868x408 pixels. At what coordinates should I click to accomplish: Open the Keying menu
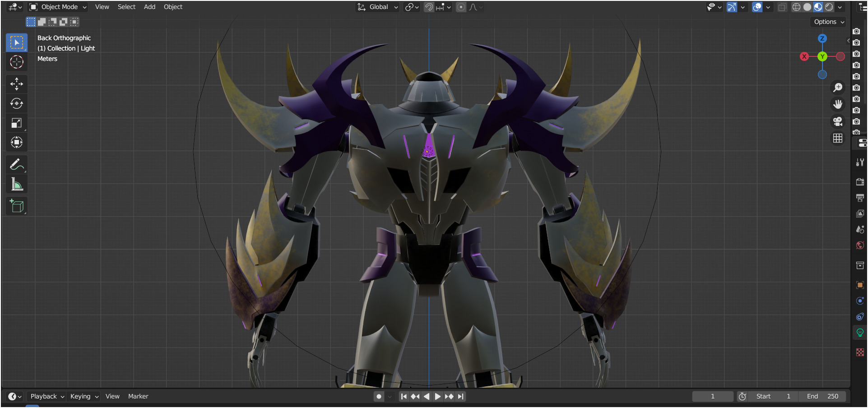(84, 396)
